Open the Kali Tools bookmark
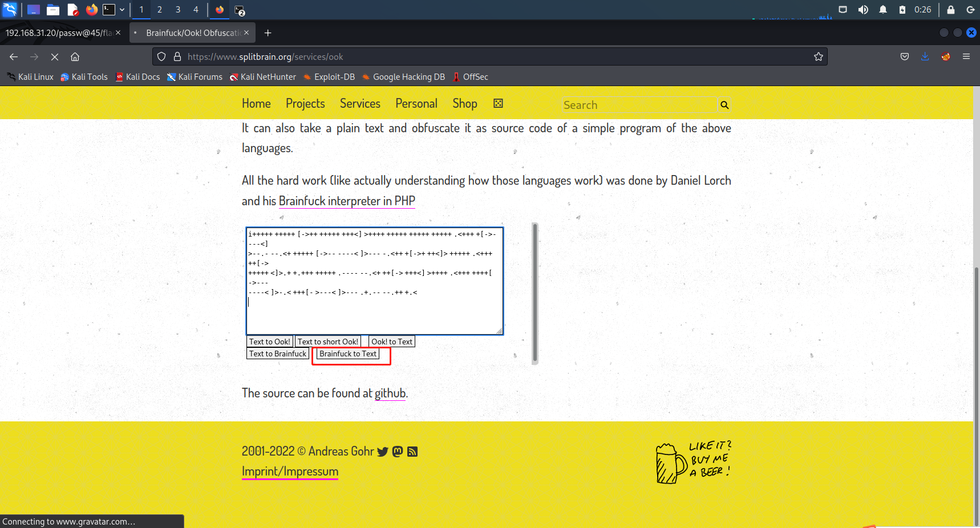Image resolution: width=980 pixels, height=528 pixels. [x=84, y=77]
